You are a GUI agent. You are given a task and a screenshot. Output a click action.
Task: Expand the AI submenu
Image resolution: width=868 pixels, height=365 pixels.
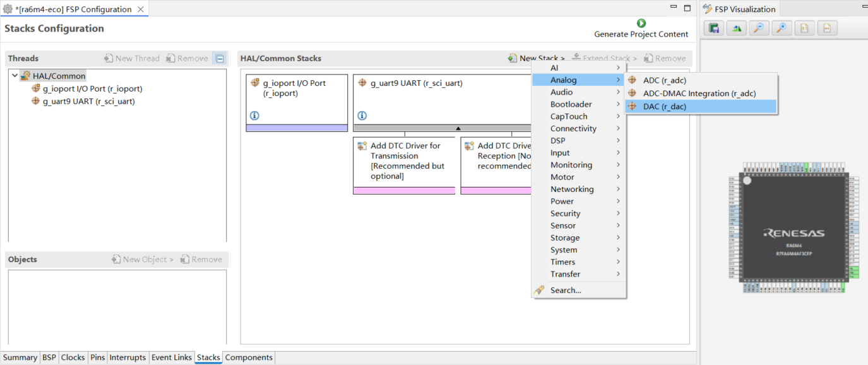click(579, 68)
